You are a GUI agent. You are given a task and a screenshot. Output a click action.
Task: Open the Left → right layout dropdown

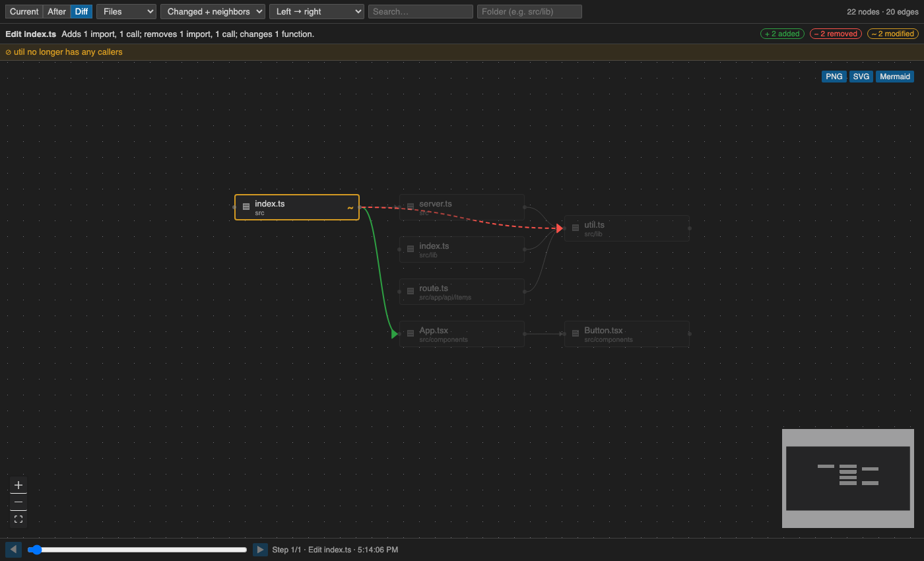click(x=317, y=11)
